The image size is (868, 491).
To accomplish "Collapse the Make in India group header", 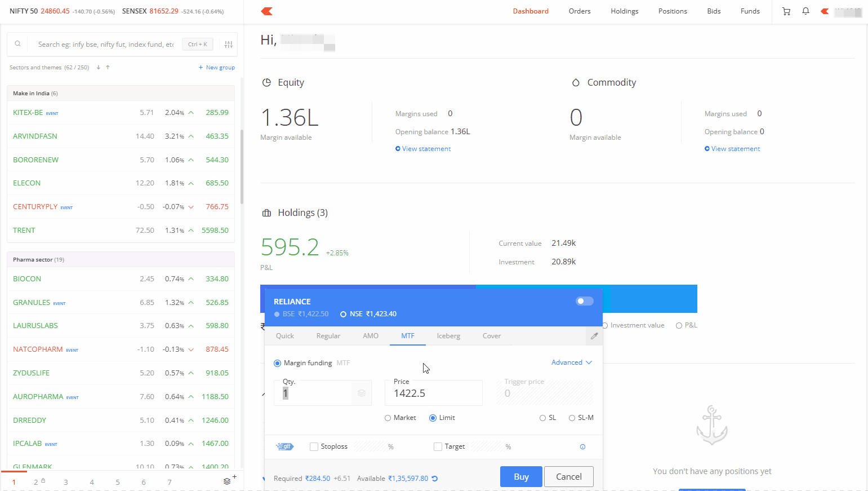I will click(121, 94).
